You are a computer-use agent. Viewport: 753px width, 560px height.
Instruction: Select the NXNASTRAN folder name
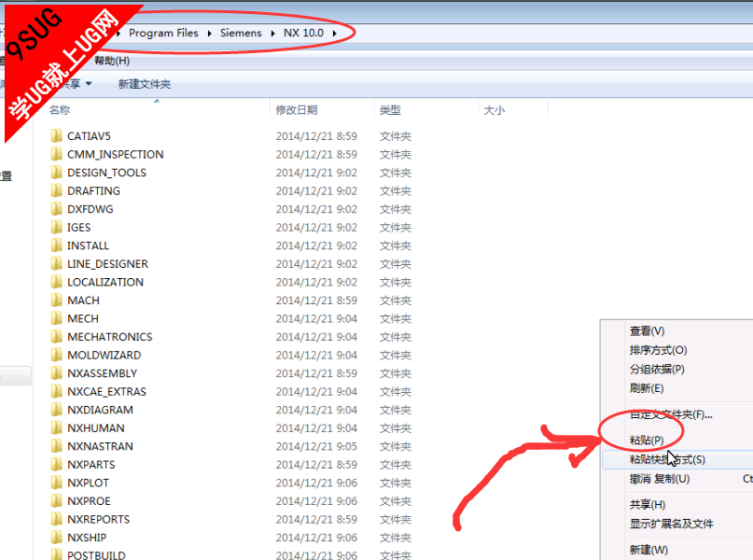tap(101, 446)
